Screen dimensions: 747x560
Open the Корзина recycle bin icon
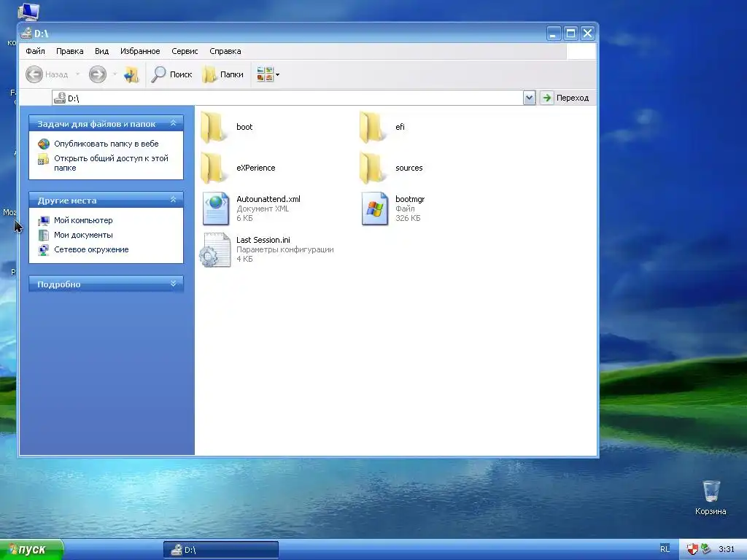pyautogui.click(x=711, y=491)
